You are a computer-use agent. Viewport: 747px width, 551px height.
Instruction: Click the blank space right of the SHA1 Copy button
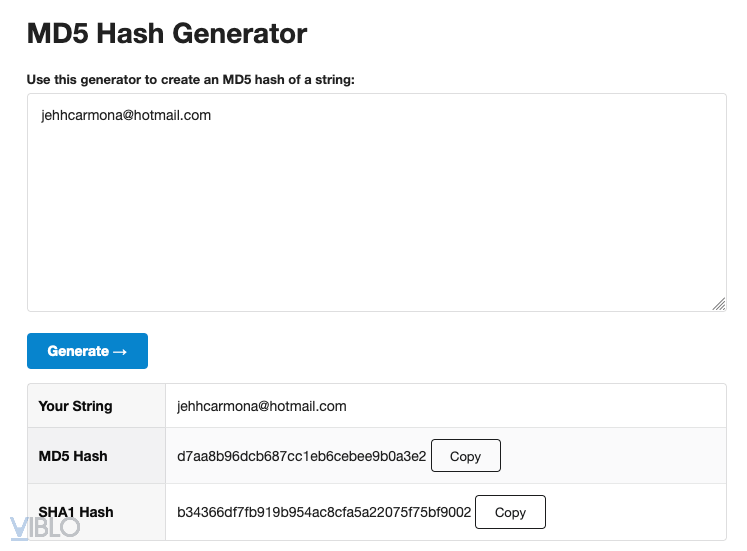[635, 512]
